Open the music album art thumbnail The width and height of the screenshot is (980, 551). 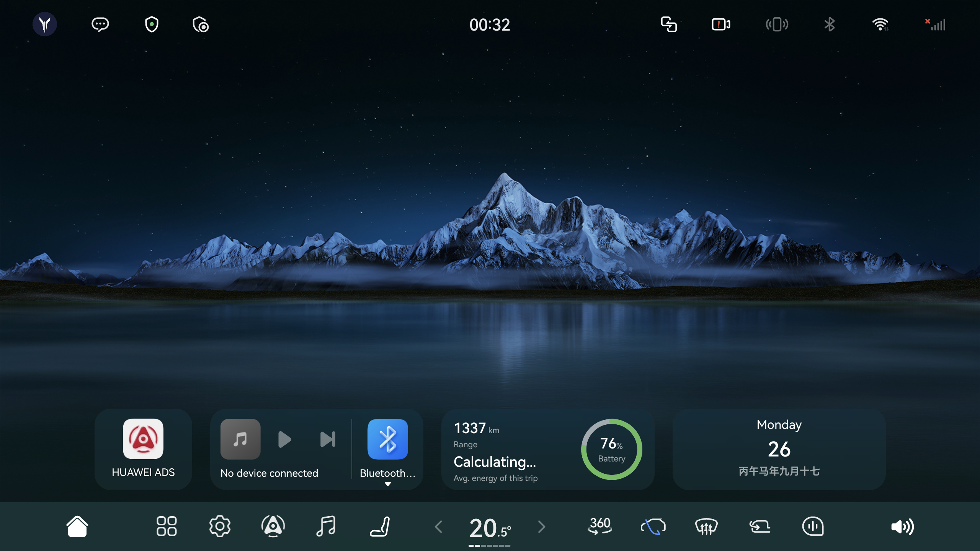[x=240, y=439]
